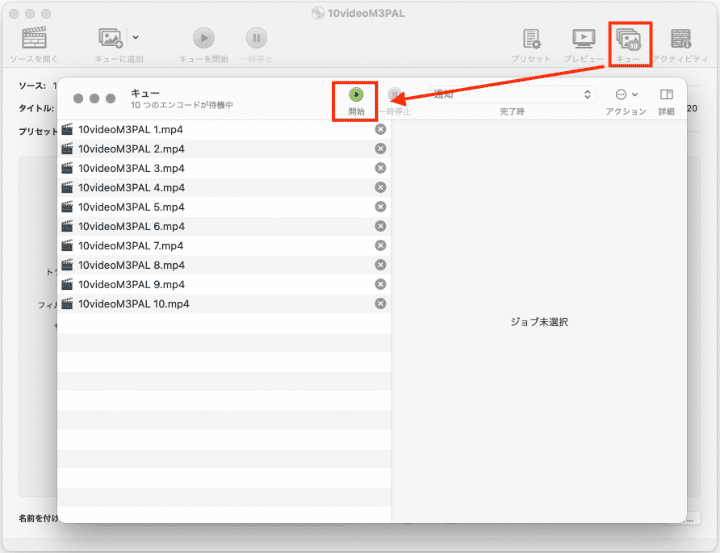Open the completion action (完了時) dropdown
The image size is (720, 553).
(510, 95)
